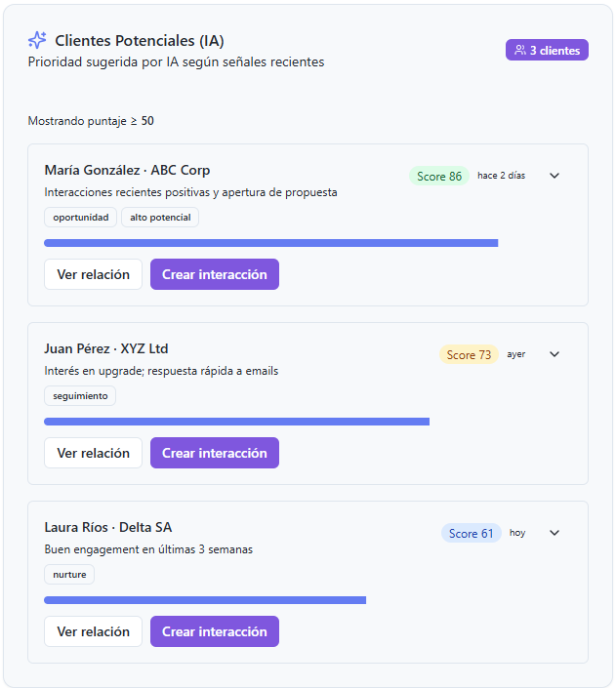Click the sparkles AI icon beside the title
This screenshot has width=616, height=688.
point(37,40)
